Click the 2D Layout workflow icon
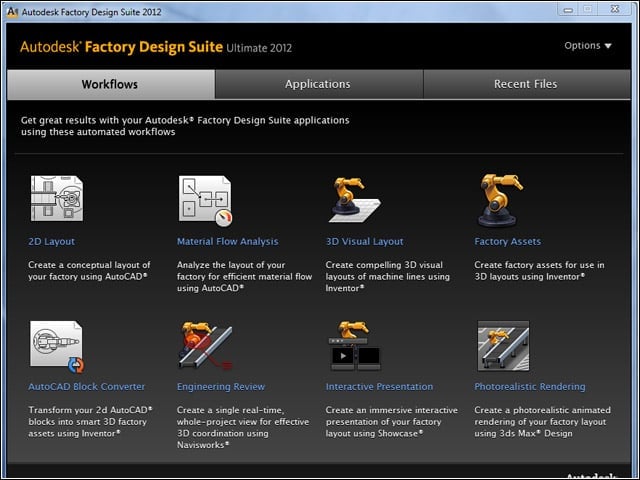 click(x=57, y=198)
